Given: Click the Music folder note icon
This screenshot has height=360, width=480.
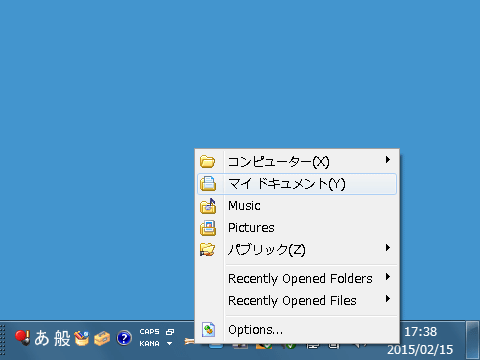Looking at the screenshot, I should point(208,206).
